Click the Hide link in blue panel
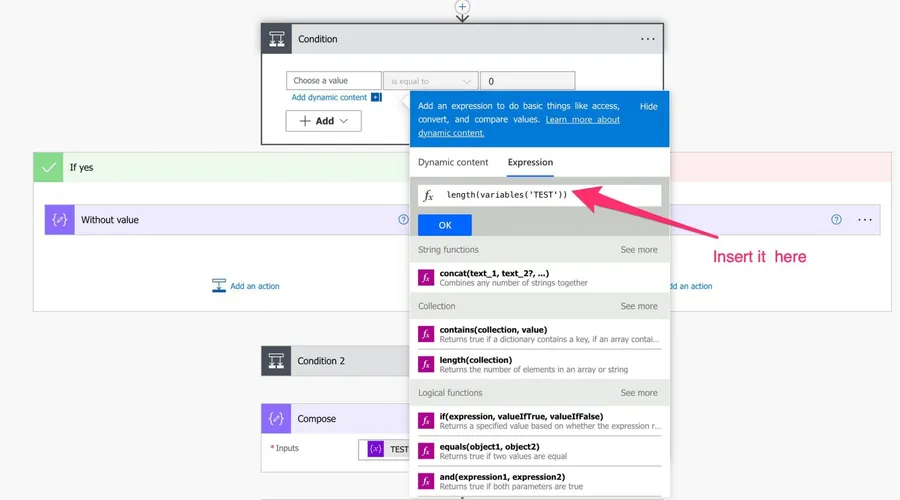Viewport: 900px width, 500px height. tap(648, 106)
